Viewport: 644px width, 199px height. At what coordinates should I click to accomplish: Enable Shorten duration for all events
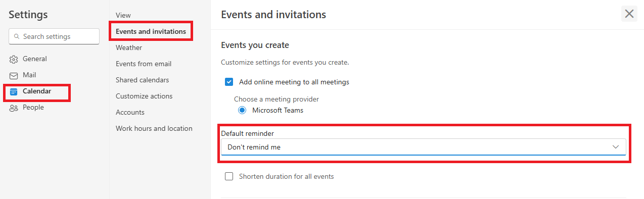[x=229, y=177]
